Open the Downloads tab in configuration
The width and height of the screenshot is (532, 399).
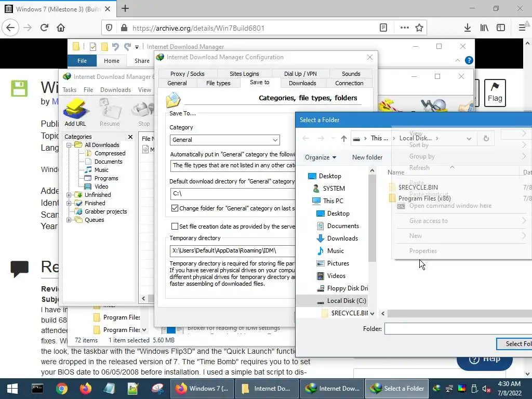(302, 83)
